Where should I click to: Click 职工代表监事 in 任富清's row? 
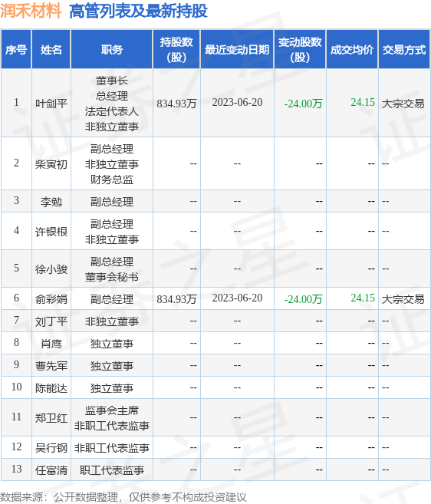(112, 470)
